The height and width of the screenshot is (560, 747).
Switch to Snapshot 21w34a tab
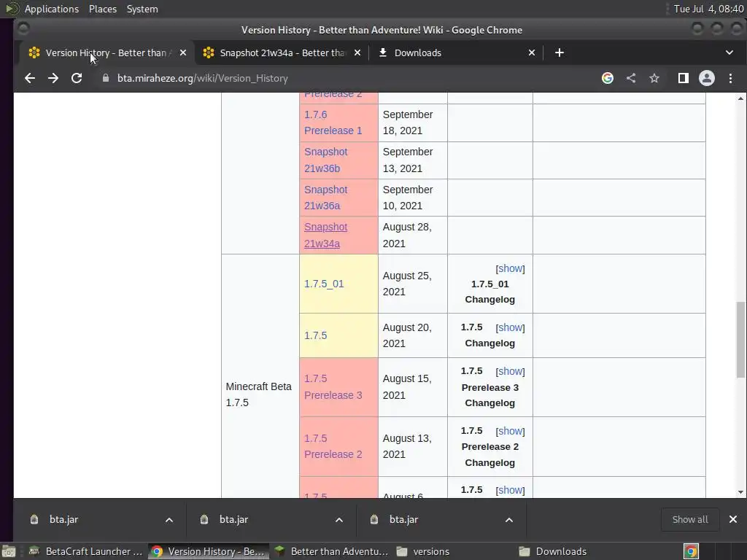(281, 52)
